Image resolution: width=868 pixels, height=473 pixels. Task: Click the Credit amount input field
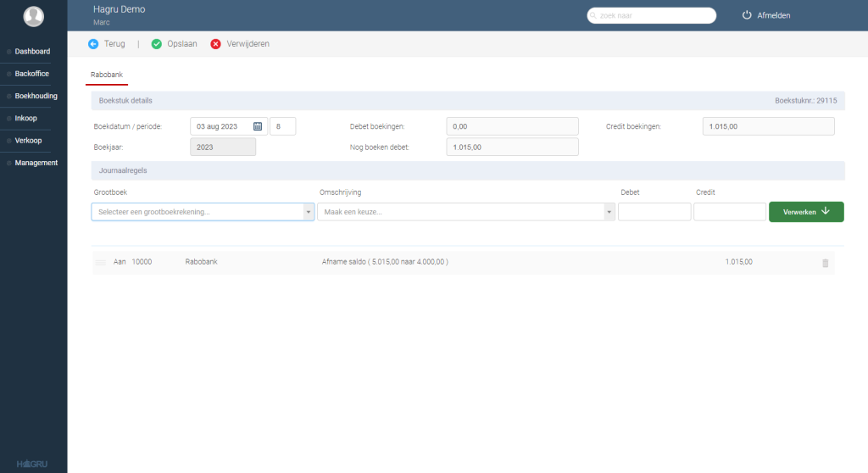[x=730, y=212]
